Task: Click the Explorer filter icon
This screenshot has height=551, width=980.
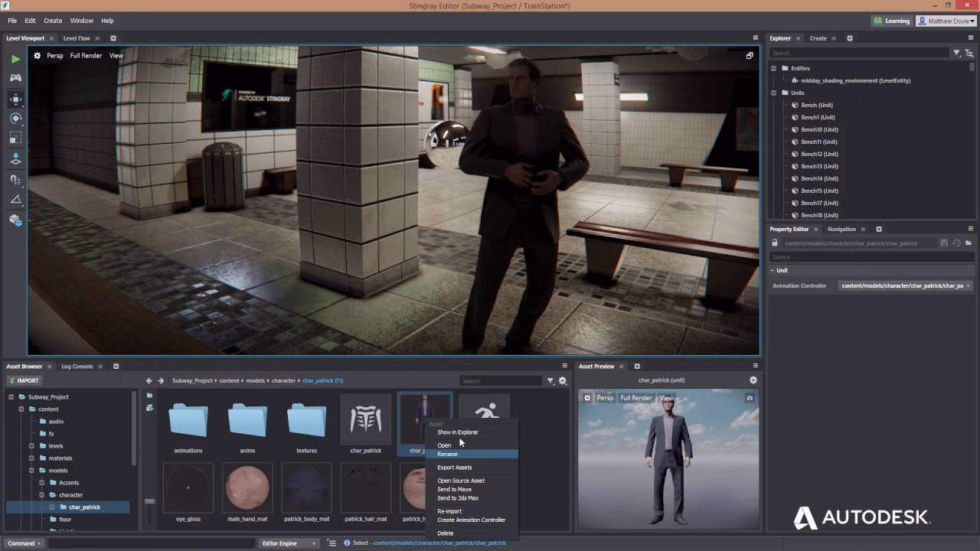Action: [956, 53]
